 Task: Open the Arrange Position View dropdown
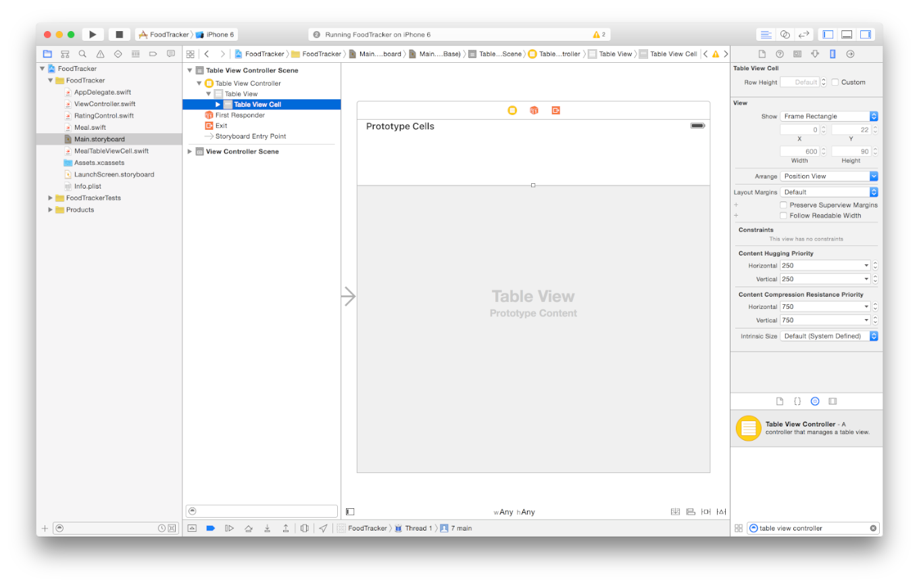click(x=829, y=176)
